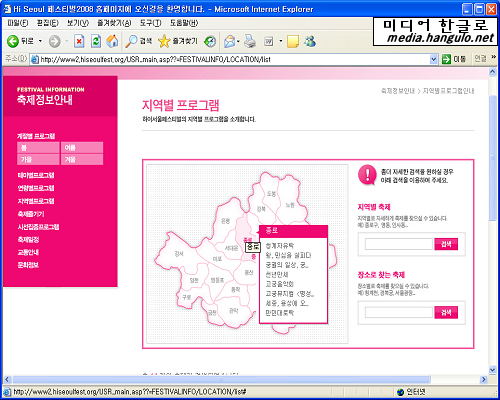
Task: Open the History clock toolbar icon
Action: coord(210,41)
